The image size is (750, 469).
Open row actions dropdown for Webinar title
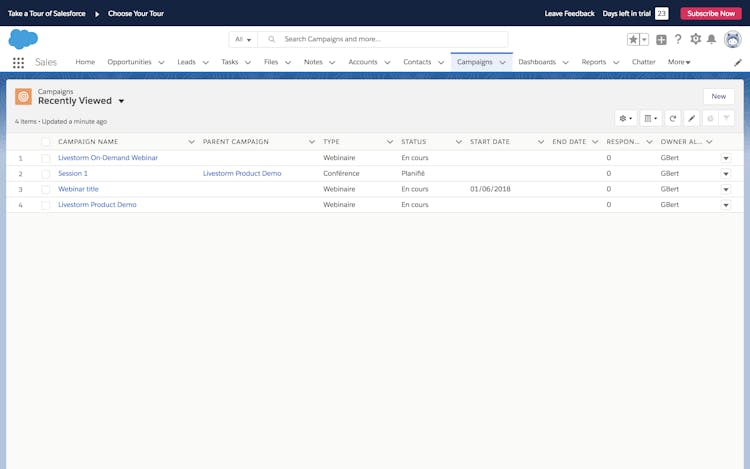tap(726, 189)
